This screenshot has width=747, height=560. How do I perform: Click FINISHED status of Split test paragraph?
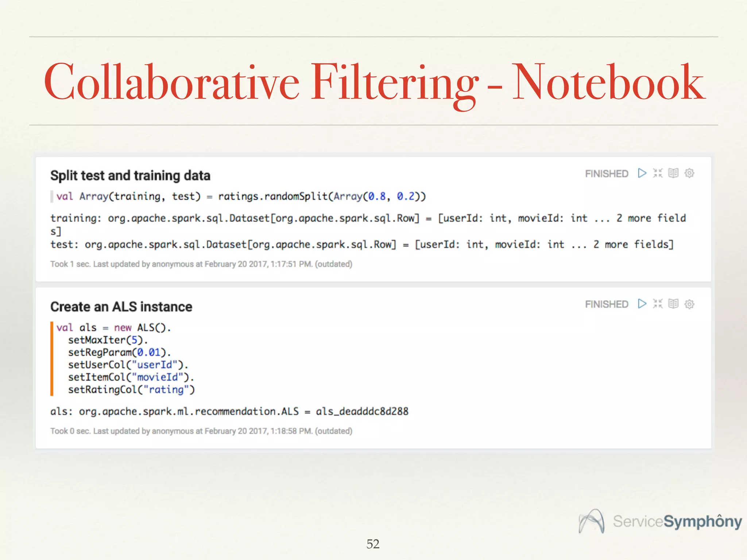pyautogui.click(x=607, y=174)
